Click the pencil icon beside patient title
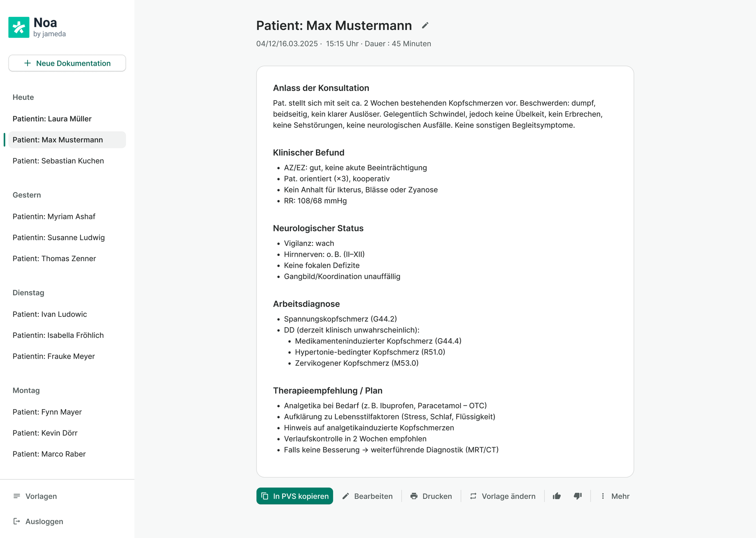Image resolution: width=756 pixels, height=538 pixels. tap(425, 25)
